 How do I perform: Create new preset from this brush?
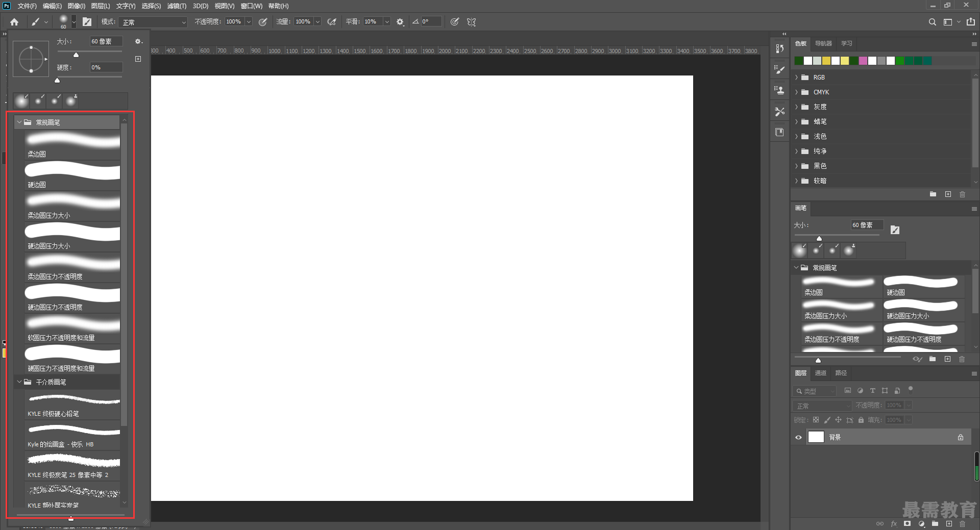(x=138, y=59)
